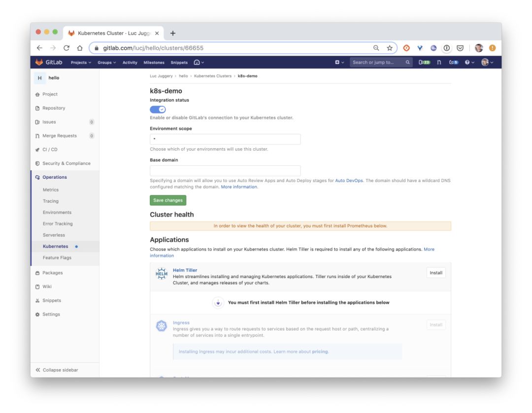
Task: Open the browser profile avatar
Action: 479,48
